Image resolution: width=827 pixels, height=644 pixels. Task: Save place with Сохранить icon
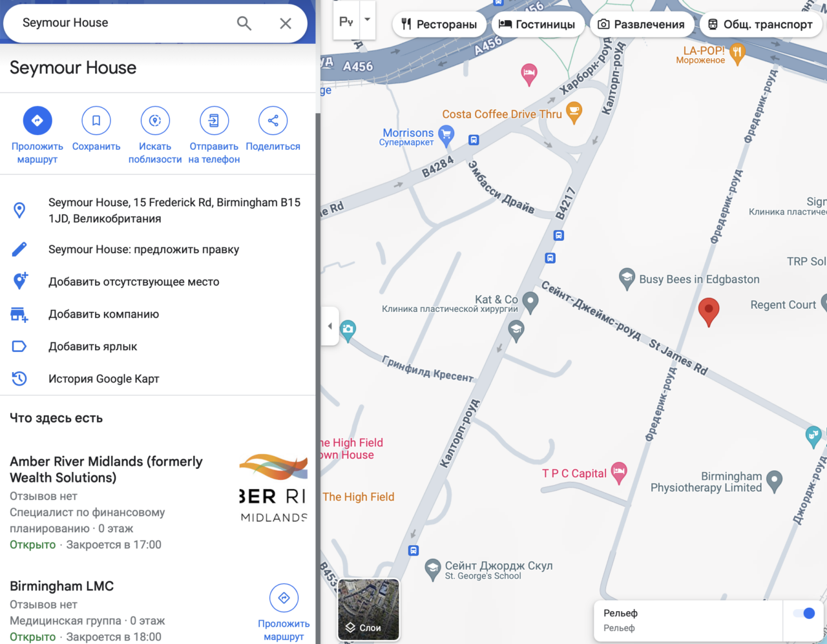coord(96,121)
